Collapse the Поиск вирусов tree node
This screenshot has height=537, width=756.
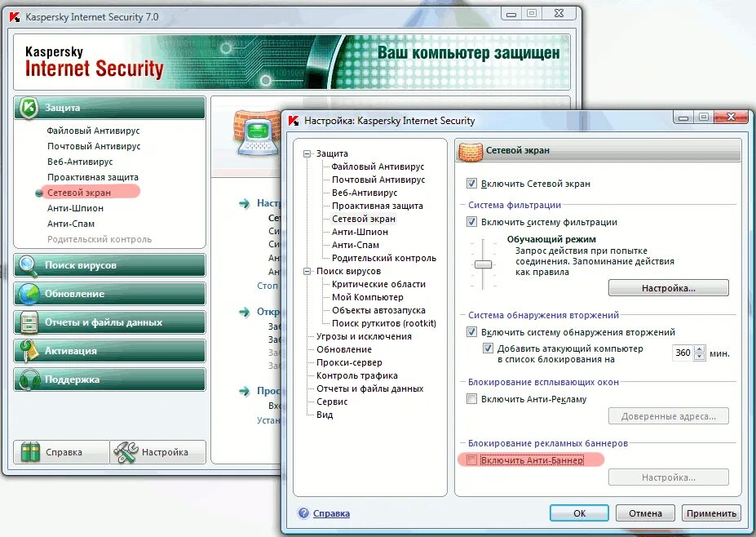pos(307,272)
